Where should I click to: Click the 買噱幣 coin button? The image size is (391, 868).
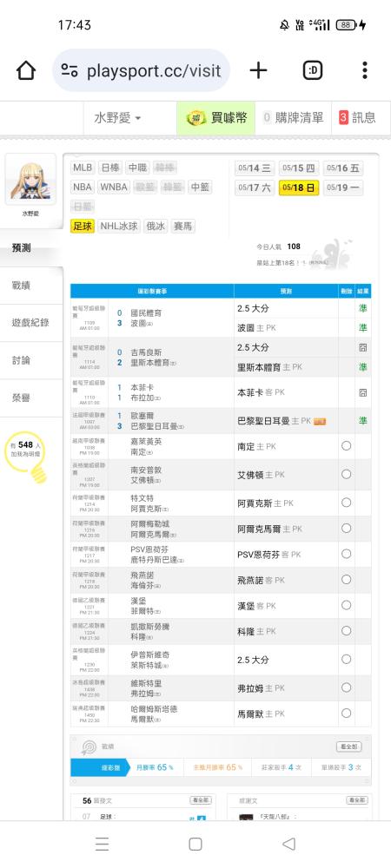(x=216, y=118)
